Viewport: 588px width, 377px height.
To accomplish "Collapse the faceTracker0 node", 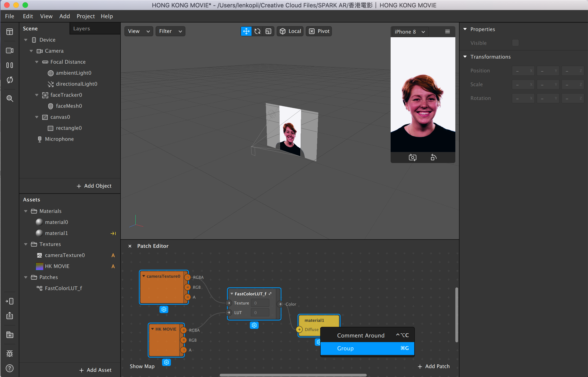I will (37, 95).
